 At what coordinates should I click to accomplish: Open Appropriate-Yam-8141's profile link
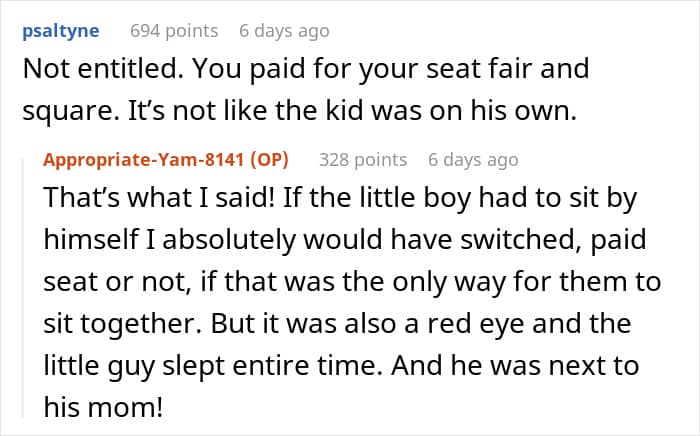coord(143,159)
